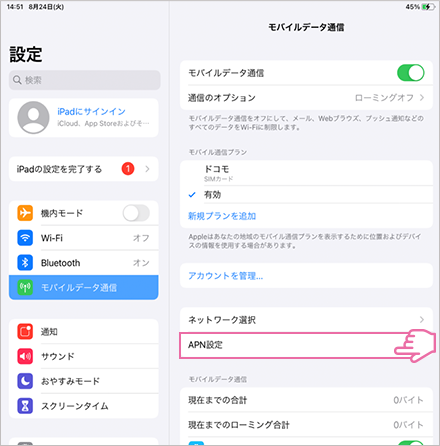Toggle the モバイルデータ通信 switch off
The image size is (440, 446).
411,73
